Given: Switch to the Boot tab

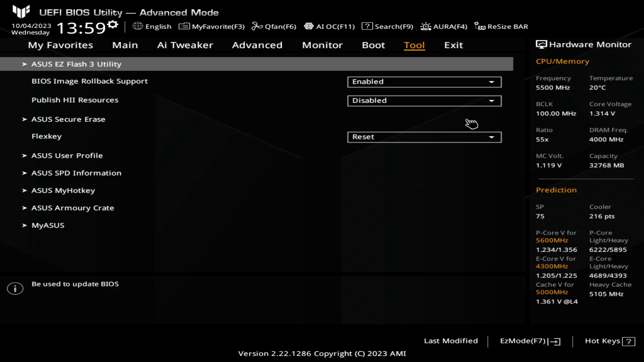Looking at the screenshot, I should (373, 45).
